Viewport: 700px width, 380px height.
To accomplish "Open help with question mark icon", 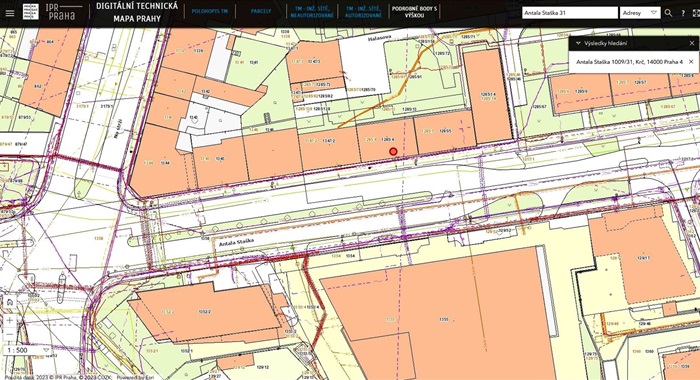I will coord(683,13).
